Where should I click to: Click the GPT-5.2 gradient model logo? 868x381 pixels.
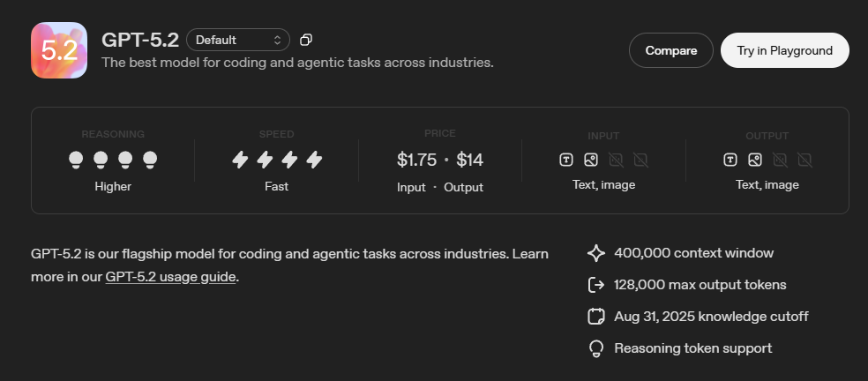[59, 50]
